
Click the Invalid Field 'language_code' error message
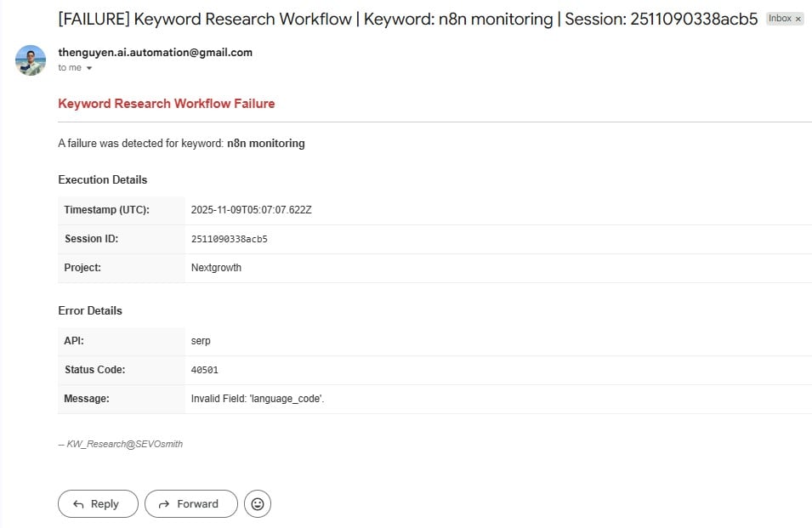pyautogui.click(x=258, y=399)
